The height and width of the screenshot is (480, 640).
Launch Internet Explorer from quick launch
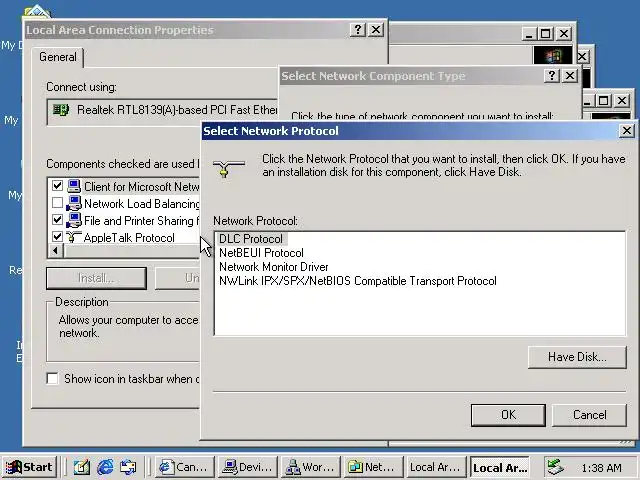[105, 467]
